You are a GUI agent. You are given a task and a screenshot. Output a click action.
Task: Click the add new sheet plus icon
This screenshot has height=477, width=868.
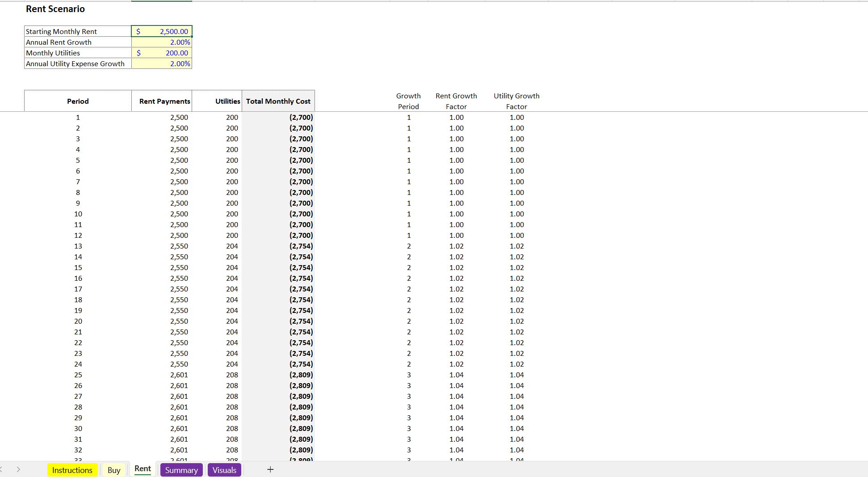270,469
